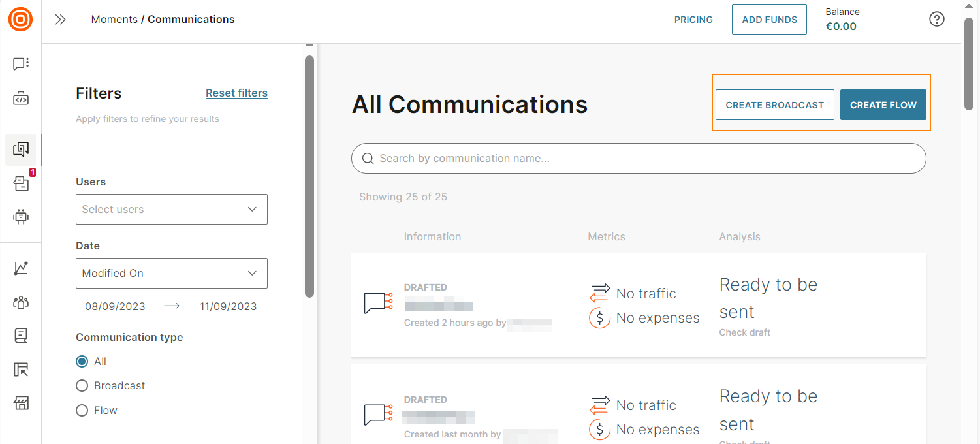
Task: Click the Filters panel vertical scrollbar
Action: click(309, 176)
